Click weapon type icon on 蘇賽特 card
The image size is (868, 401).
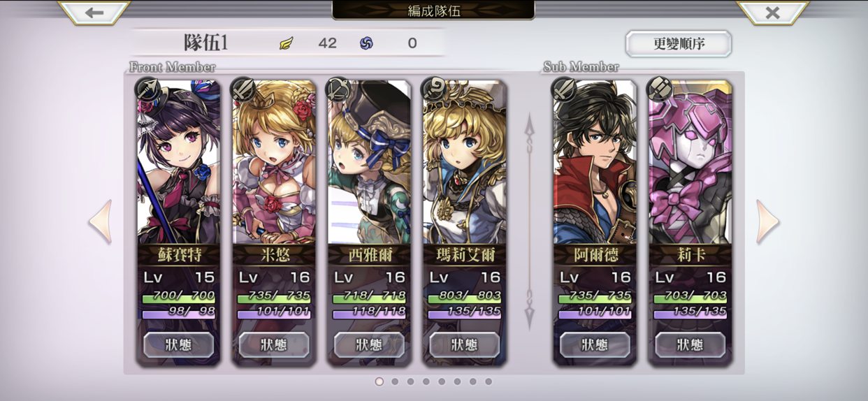[148, 89]
